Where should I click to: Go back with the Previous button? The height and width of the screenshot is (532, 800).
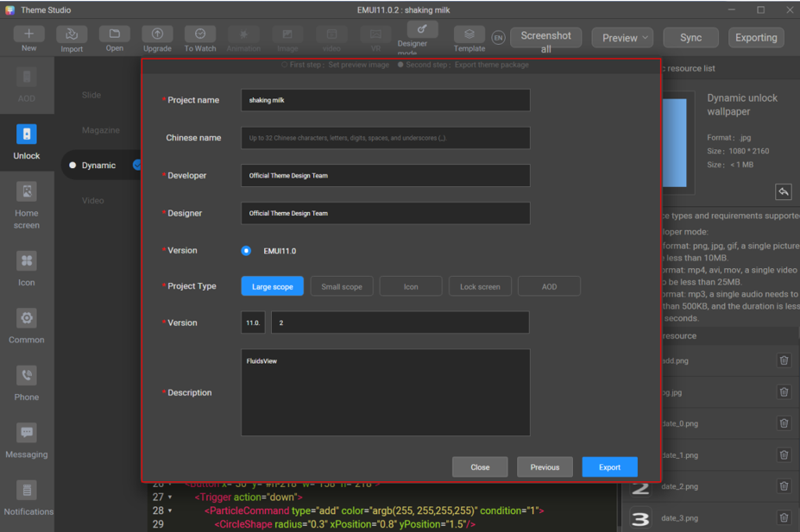(x=545, y=467)
